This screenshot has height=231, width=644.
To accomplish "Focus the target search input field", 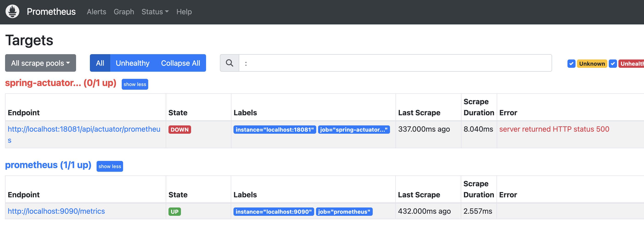I will pos(395,63).
